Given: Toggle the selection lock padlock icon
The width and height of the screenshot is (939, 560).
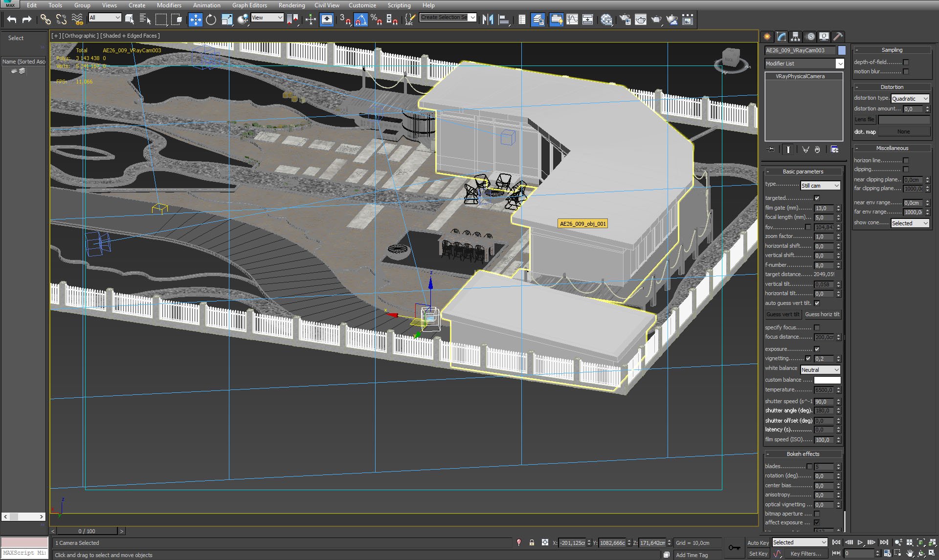Looking at the screenshot, I should [x=532, y=542].
